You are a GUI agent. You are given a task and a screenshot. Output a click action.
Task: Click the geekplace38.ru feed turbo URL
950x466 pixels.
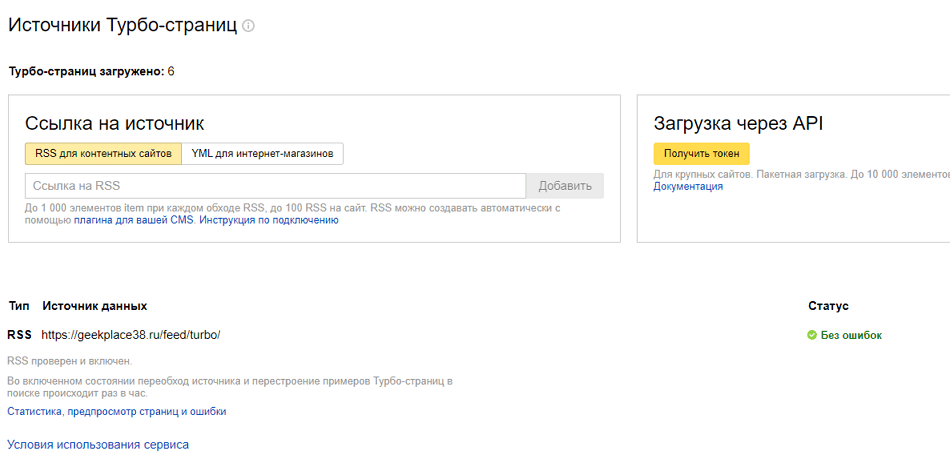pyautogui.click(x=131, y=335)
